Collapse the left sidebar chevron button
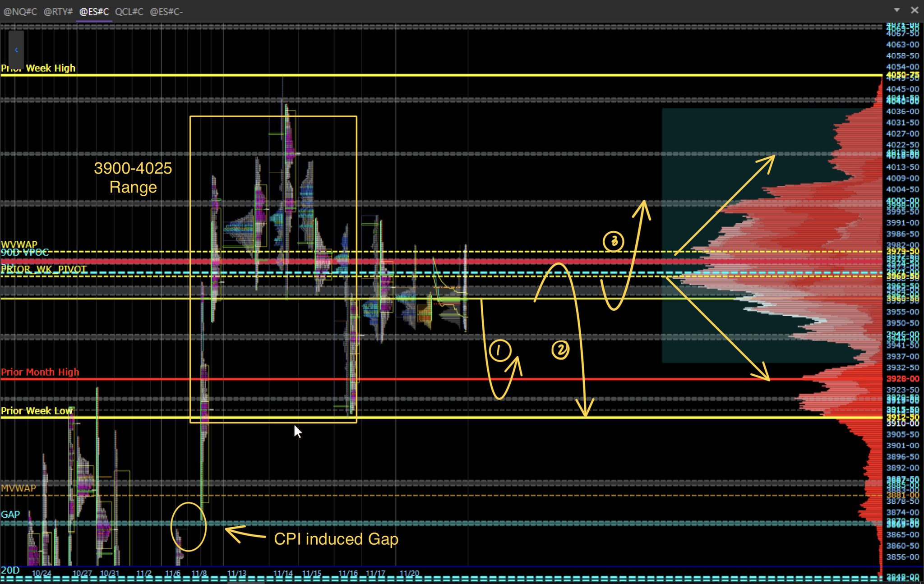Image resolution: width=924 pixels, height=584 pixels. click(16, 50)
